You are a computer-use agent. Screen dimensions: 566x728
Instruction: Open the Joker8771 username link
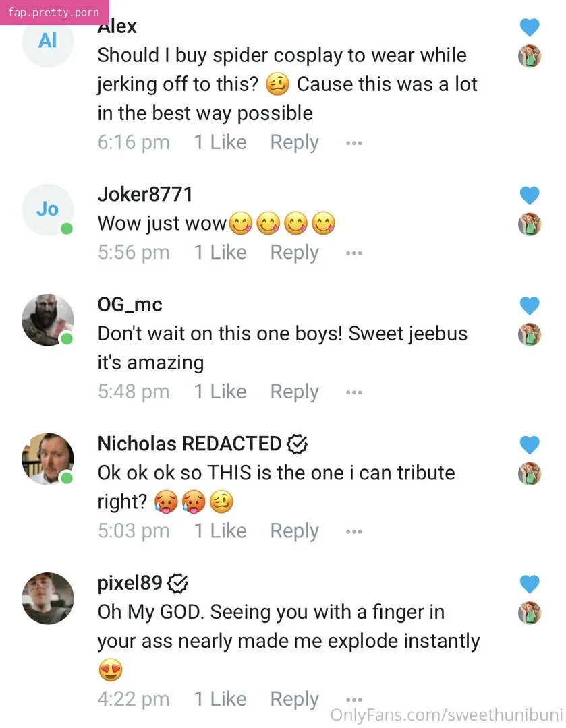click(x=145, y=195)
